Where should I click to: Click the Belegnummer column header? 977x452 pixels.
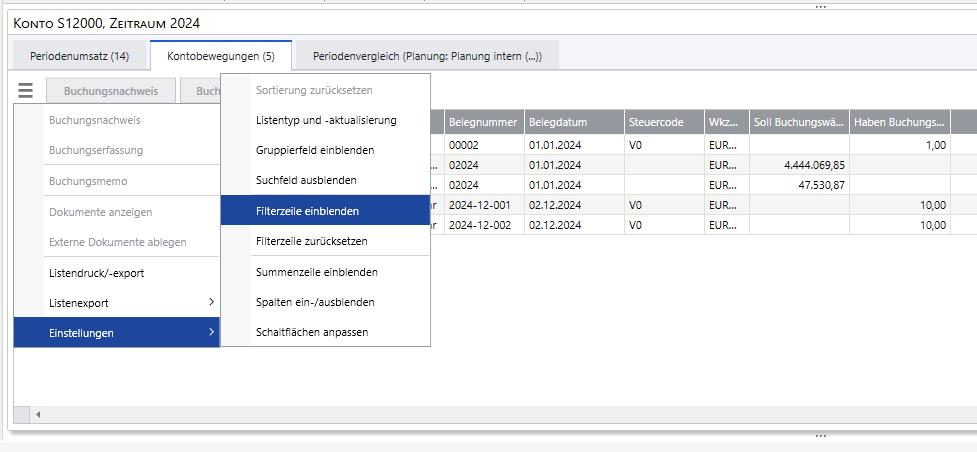click(x=483, y=122)
